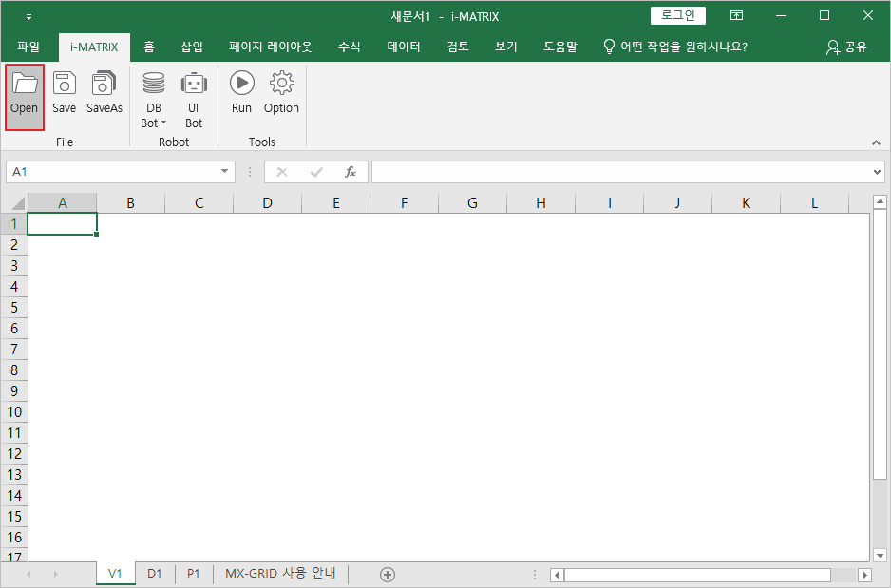Maximize the i-MATRIX window

[825, 16]
